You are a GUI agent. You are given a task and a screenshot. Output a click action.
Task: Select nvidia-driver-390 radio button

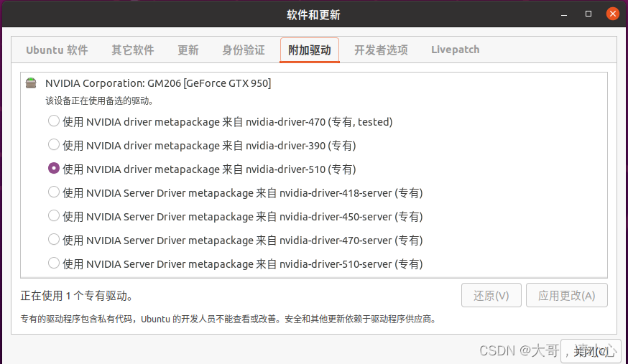tap(54, 144)
